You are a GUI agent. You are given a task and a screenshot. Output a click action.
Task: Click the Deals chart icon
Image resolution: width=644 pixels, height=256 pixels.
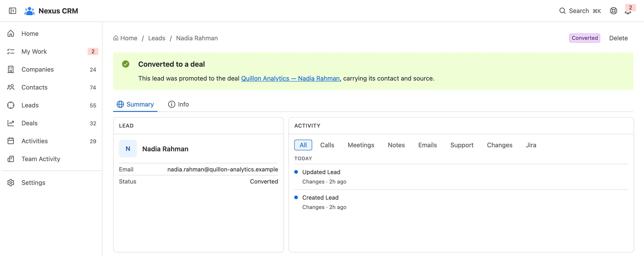11,123
